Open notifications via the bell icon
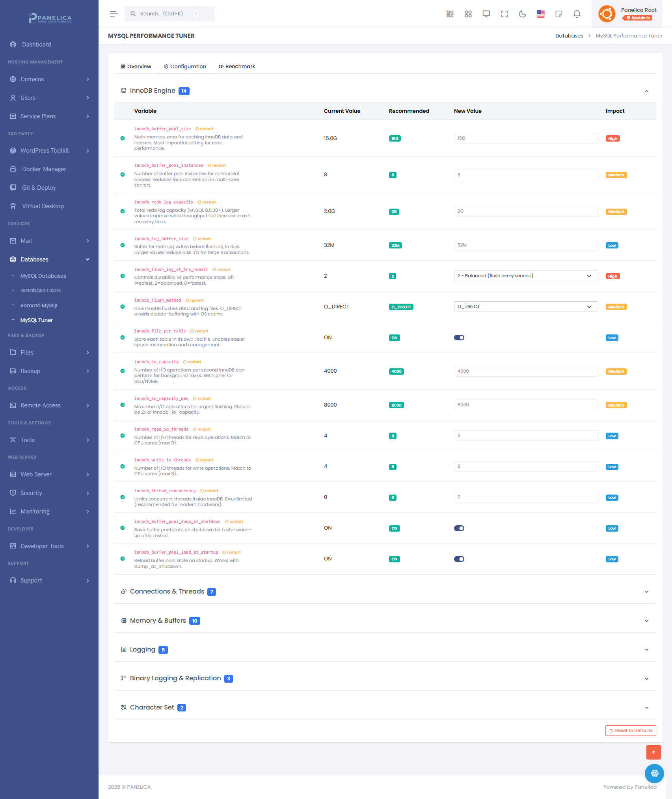This screenshot has height=799, width=672. (x=577, y=14)
